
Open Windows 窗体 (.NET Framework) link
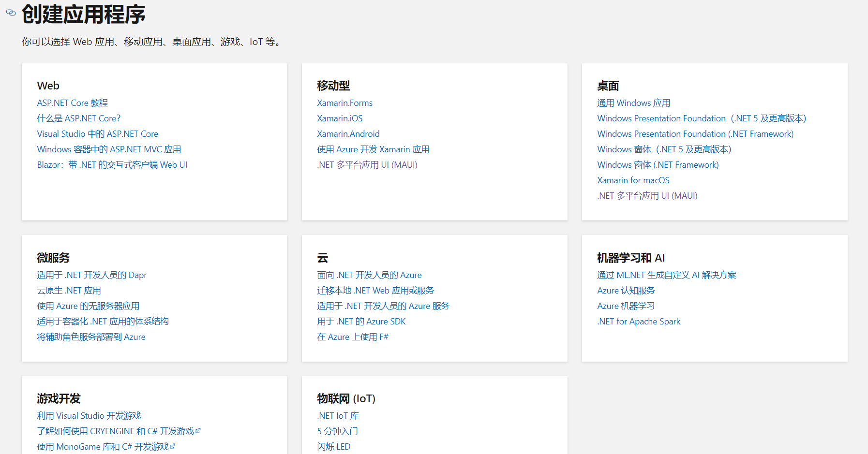658,165
